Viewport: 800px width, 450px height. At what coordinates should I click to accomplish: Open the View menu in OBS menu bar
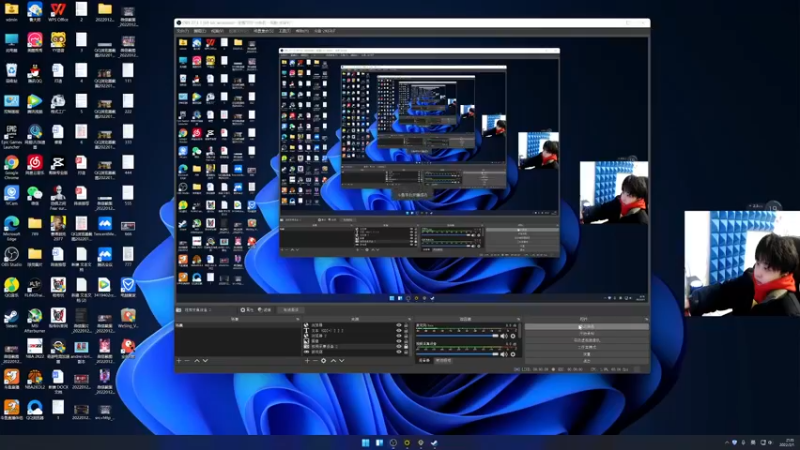pos(217,31)
